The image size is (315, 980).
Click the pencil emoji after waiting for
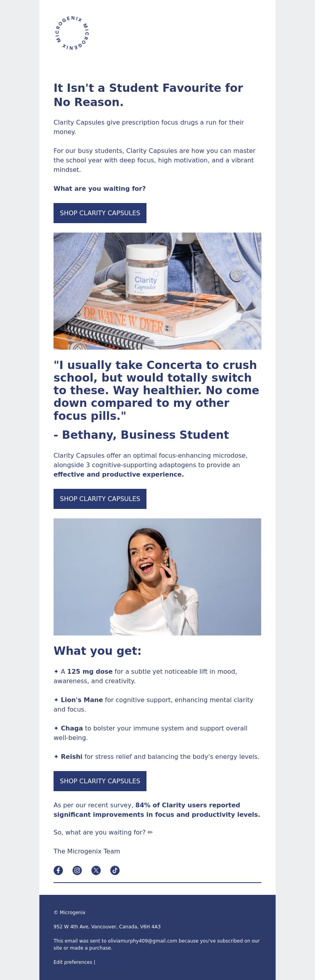[150, 832]
